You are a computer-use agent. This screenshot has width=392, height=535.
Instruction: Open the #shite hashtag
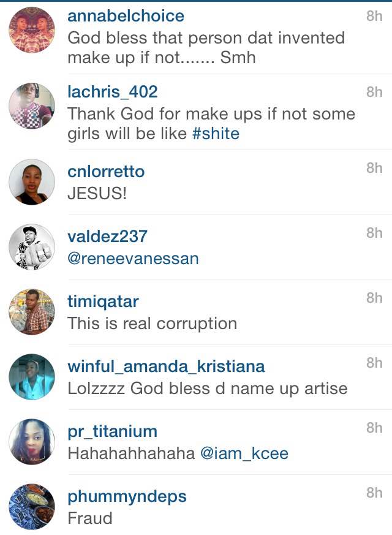pos(216,134)
